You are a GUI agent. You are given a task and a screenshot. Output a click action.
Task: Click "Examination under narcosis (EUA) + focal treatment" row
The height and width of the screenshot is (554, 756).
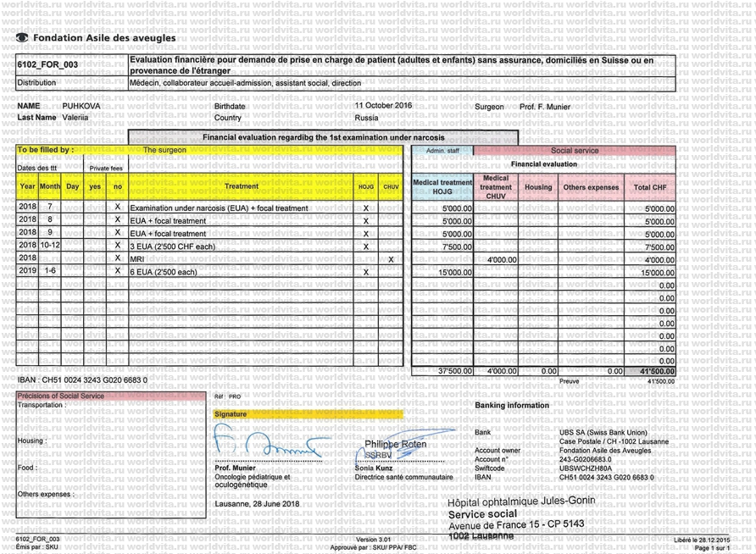click(x=219, y=208)
